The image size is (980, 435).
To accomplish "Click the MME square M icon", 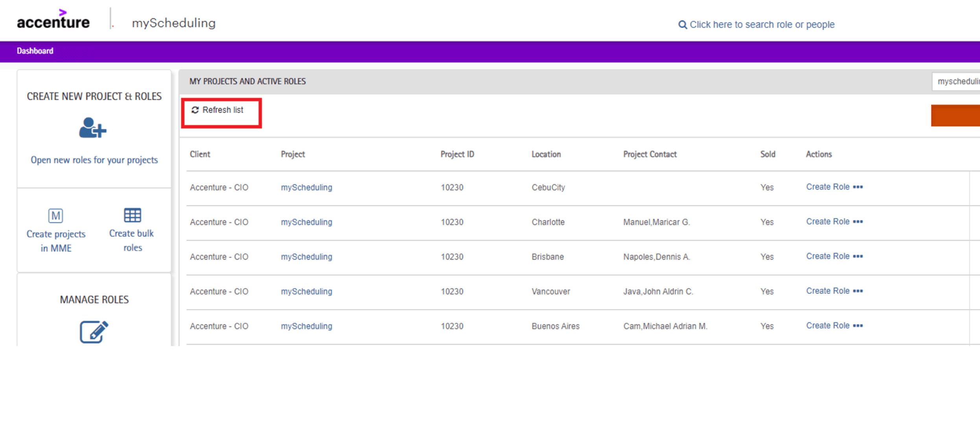I will coord(55,216).
